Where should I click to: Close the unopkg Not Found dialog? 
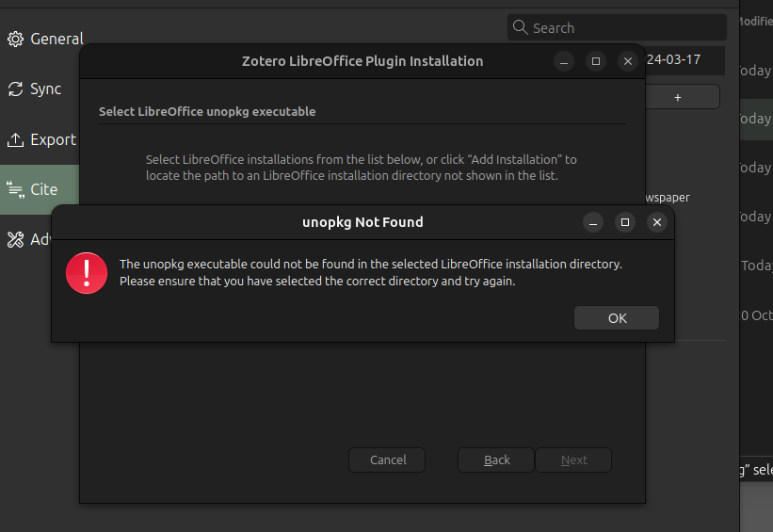656,222
